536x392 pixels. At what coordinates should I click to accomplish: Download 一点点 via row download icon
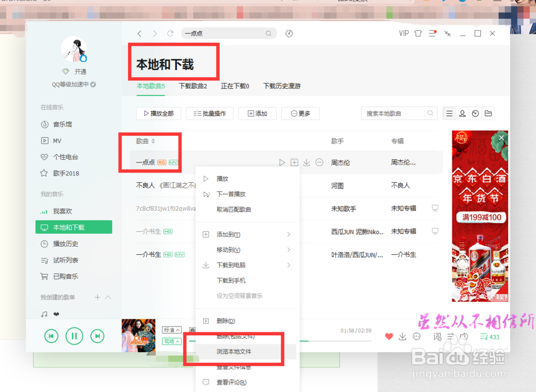[x=307, y=162]
